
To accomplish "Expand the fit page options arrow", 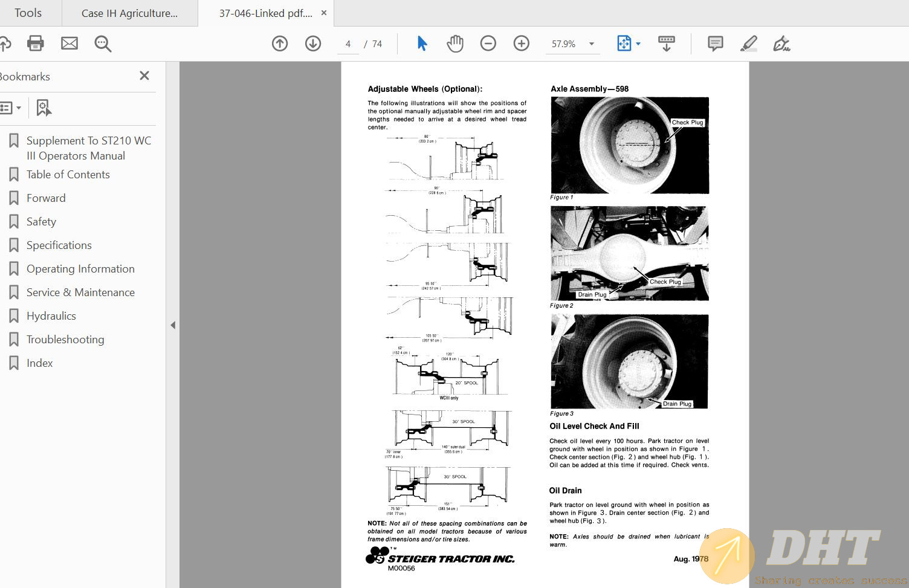I will pyautogui.click(x=638, y=44).
